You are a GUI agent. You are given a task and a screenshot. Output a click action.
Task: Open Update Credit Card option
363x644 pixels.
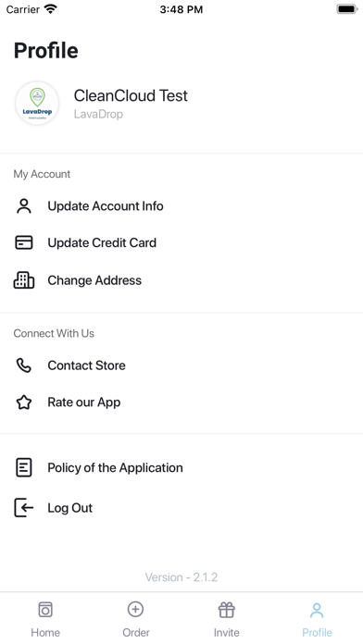click(x=181, y=242)
